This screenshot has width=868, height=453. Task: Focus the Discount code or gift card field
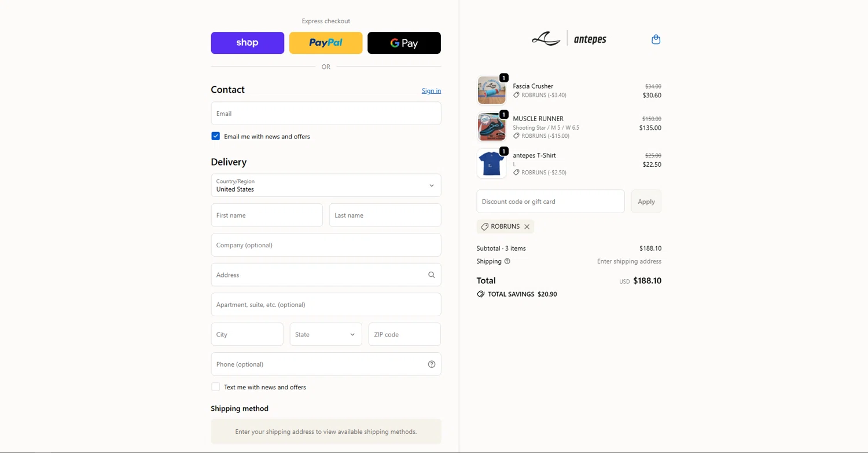[550, 202]
